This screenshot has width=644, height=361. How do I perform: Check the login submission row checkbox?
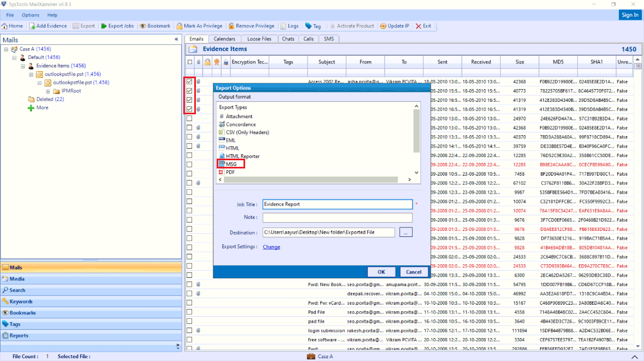click(189, 330)
